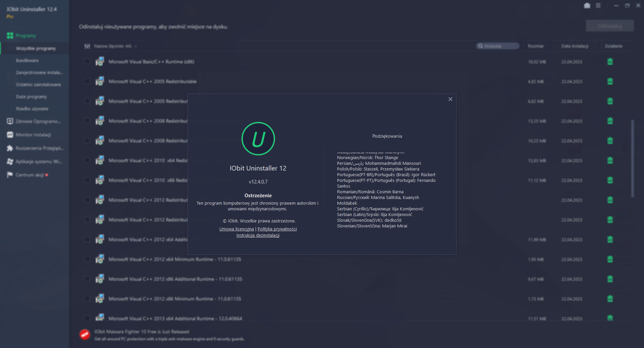
Task: Sort the list by Data instalacji column
Action: coord(575,46)
